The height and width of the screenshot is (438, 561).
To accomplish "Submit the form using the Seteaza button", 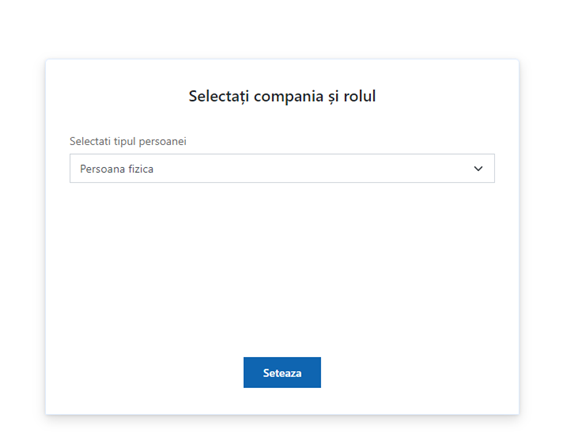I will [x=282, y=373].
